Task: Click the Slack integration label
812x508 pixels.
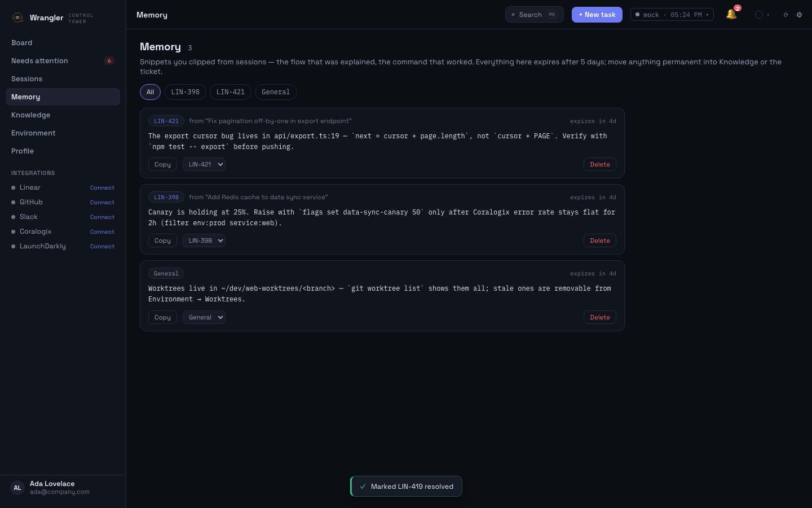Action: click(x=29, y=217)
